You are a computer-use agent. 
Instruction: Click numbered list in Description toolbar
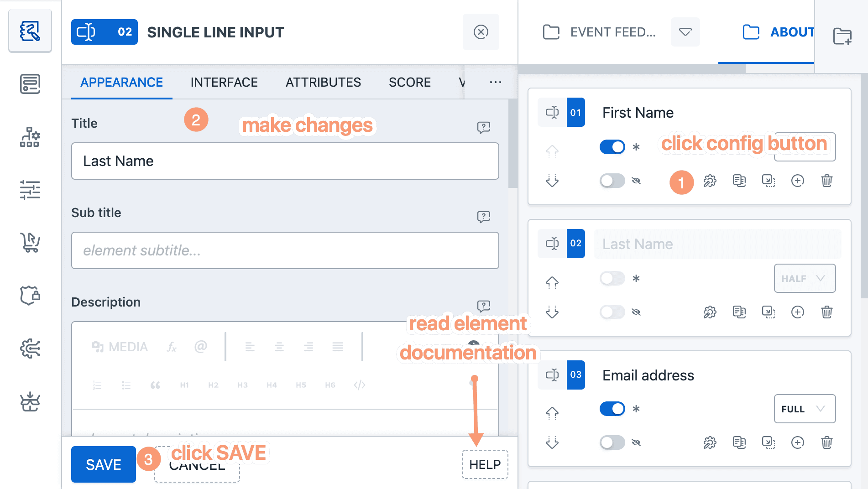[x=97, y=385]
